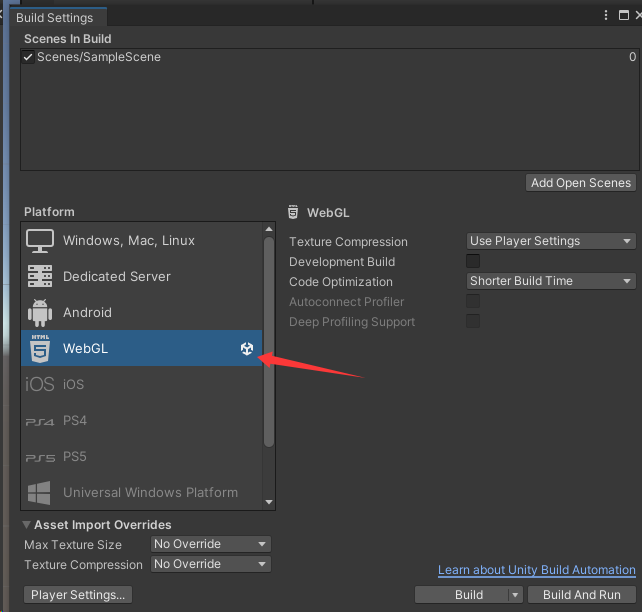Open Player Settings
Image resolution: width=642 pixels, height=612 pixels.
(x=78, y=594)
